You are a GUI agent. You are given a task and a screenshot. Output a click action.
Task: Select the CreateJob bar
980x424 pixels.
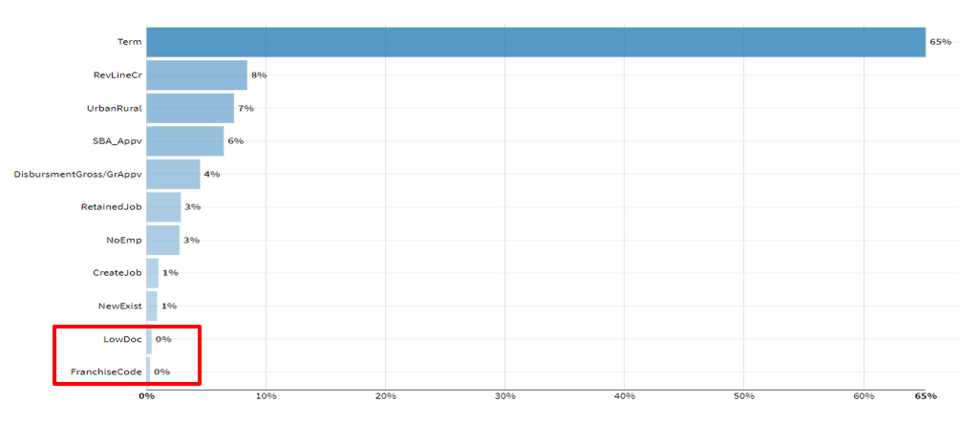[153, 273]
